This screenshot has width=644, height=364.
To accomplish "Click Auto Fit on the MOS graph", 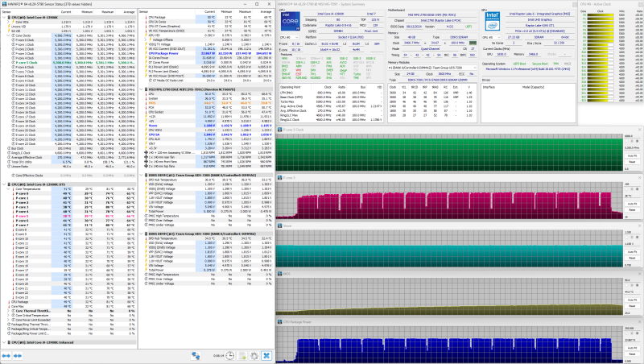I will 634,299.
